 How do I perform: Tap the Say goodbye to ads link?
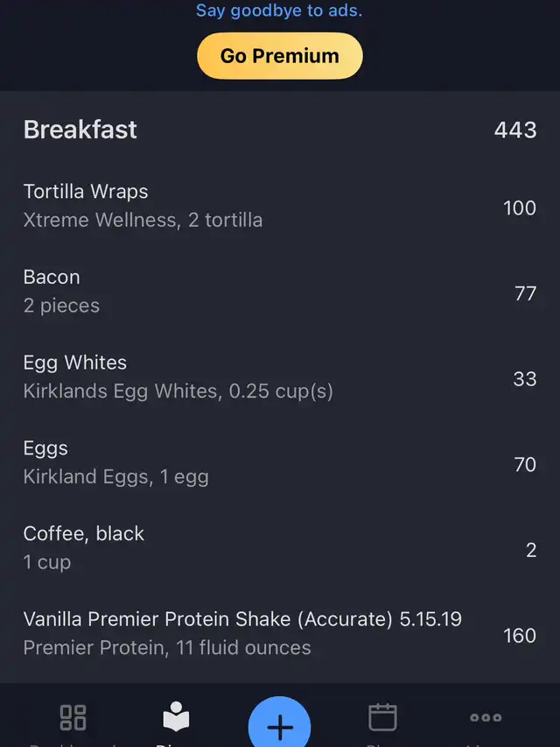(279, 10)
